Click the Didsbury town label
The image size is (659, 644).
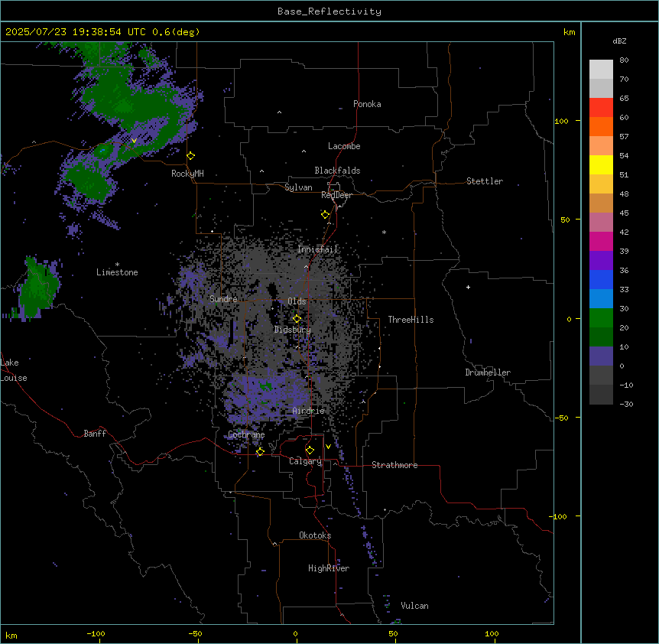[x=292, y=330]
